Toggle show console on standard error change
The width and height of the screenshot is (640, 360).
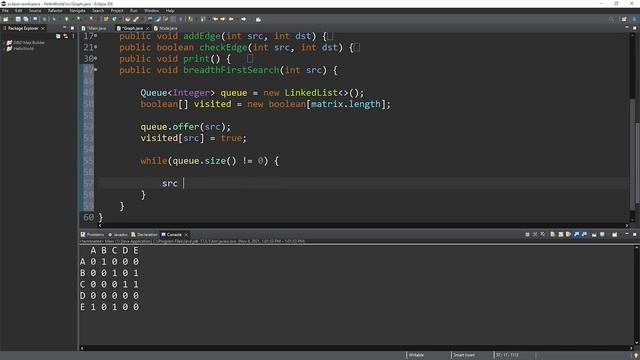coord(584,234)
